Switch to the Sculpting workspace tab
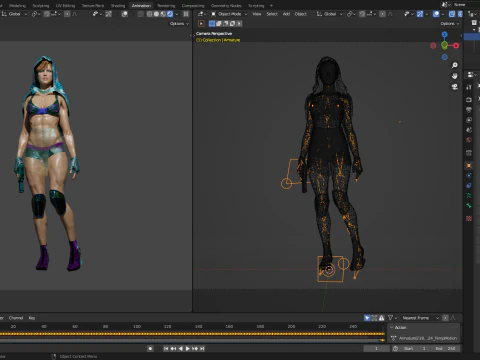The width and height of the screenshot is (480, 360). point(41,6)
